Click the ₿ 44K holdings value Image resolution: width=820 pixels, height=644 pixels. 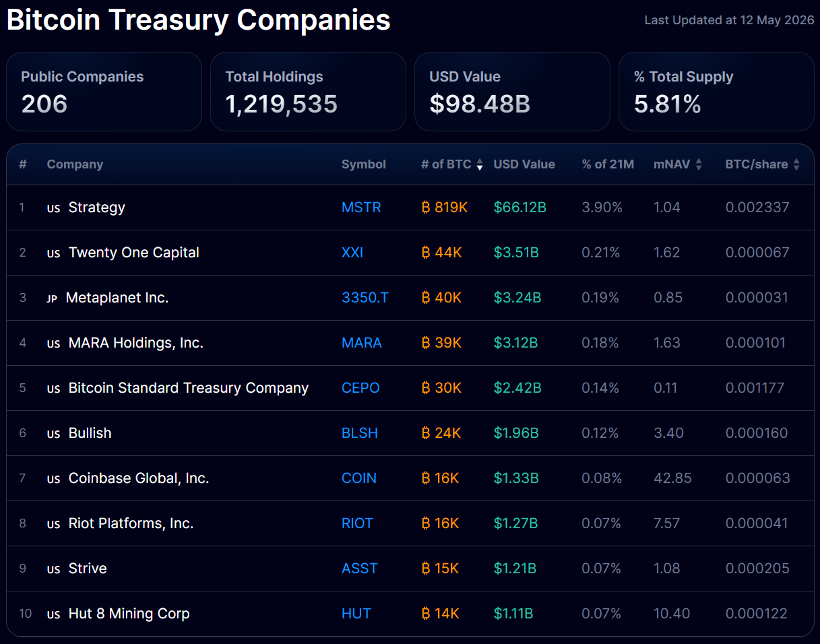tap(441, 253)
